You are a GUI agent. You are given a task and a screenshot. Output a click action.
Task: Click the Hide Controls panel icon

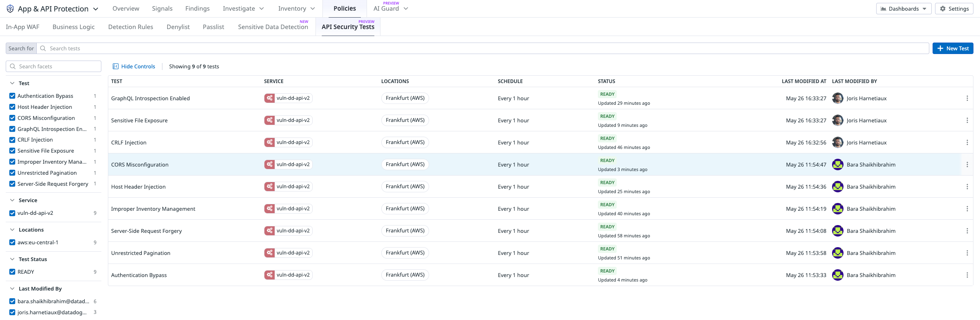point(116,66)
